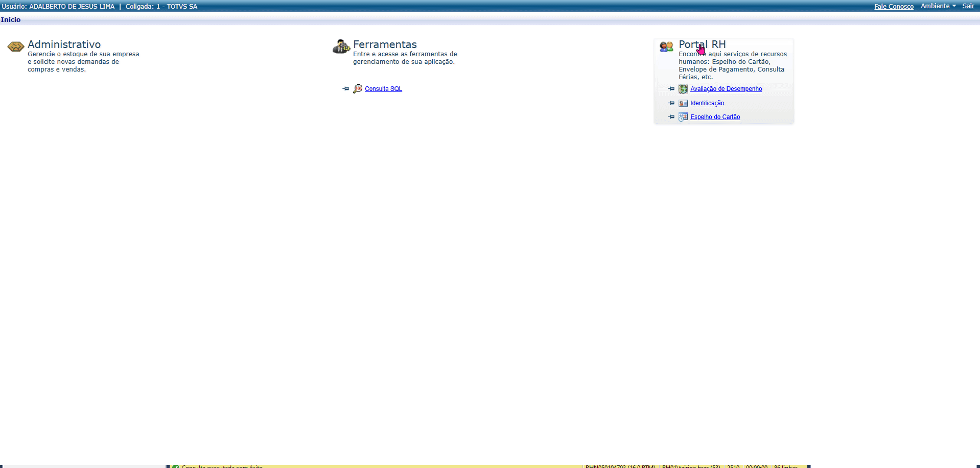980x468 pixels.
Task: Click the Administrativo description about estoque
Action: 83,62
